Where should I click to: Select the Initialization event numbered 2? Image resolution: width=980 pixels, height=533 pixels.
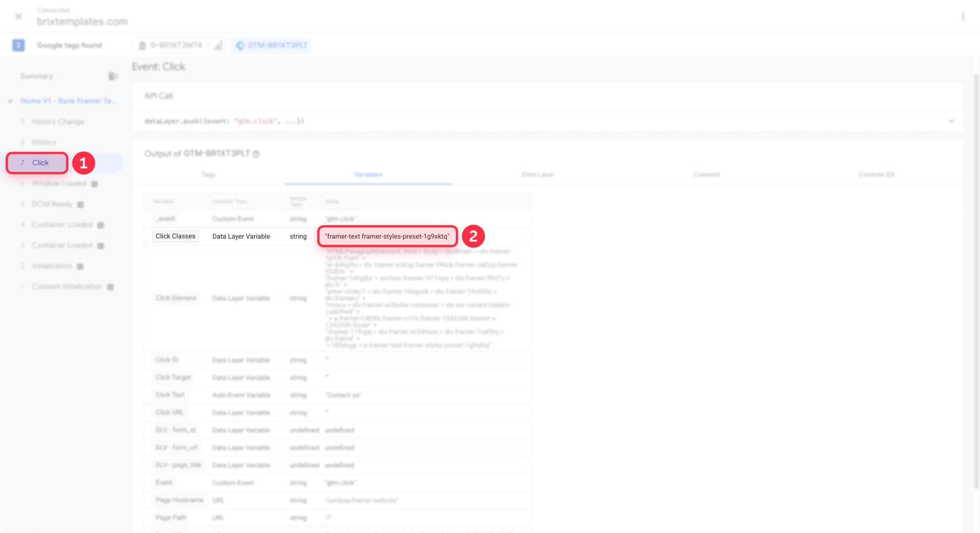[x=52, y=266]
